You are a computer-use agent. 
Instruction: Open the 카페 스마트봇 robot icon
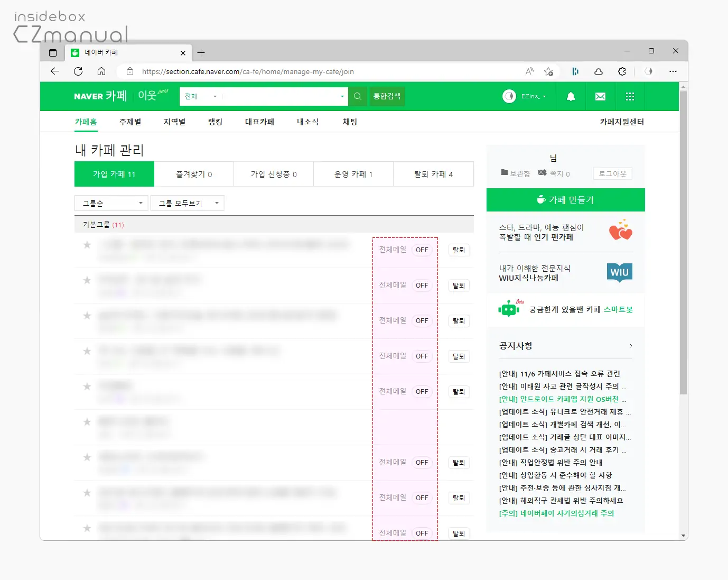click(509, 310)
